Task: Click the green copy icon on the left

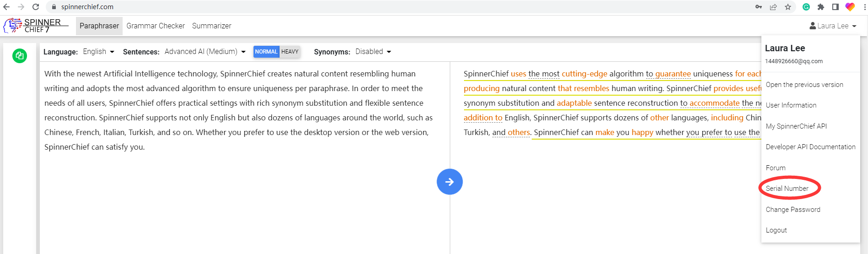Action: (x=20, y=56)
